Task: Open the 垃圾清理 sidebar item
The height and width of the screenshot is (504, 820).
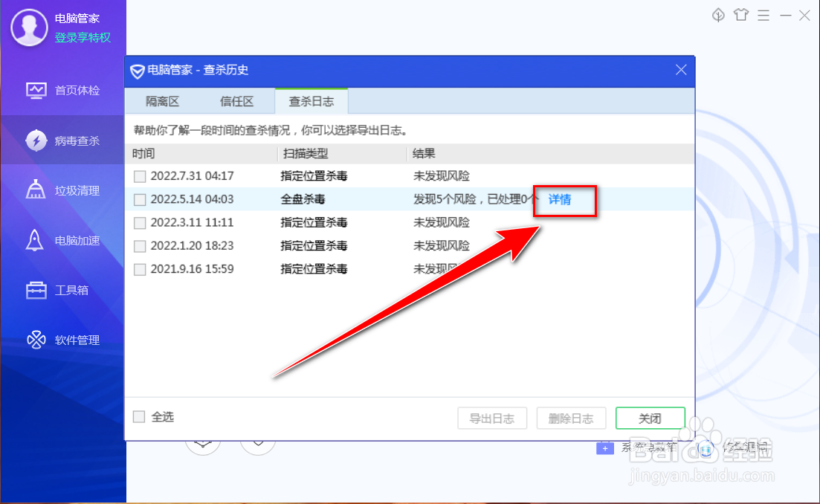Action: (62, 190)
